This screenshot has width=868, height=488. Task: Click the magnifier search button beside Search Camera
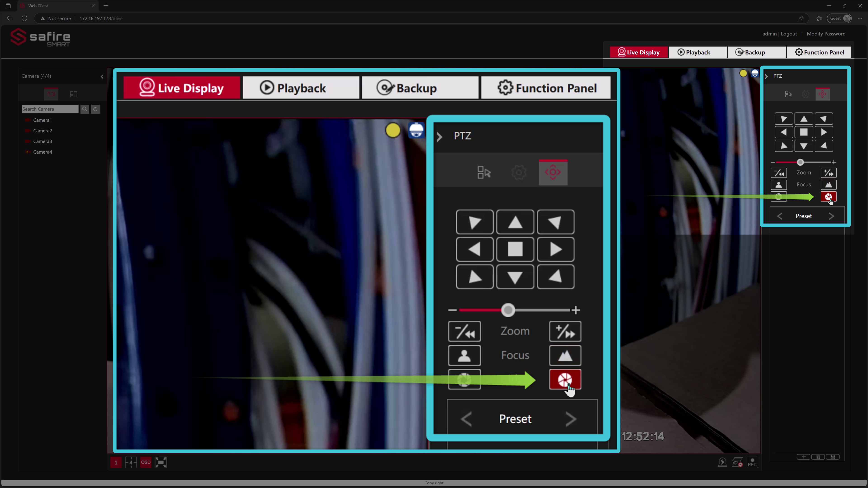pos(85,109)
